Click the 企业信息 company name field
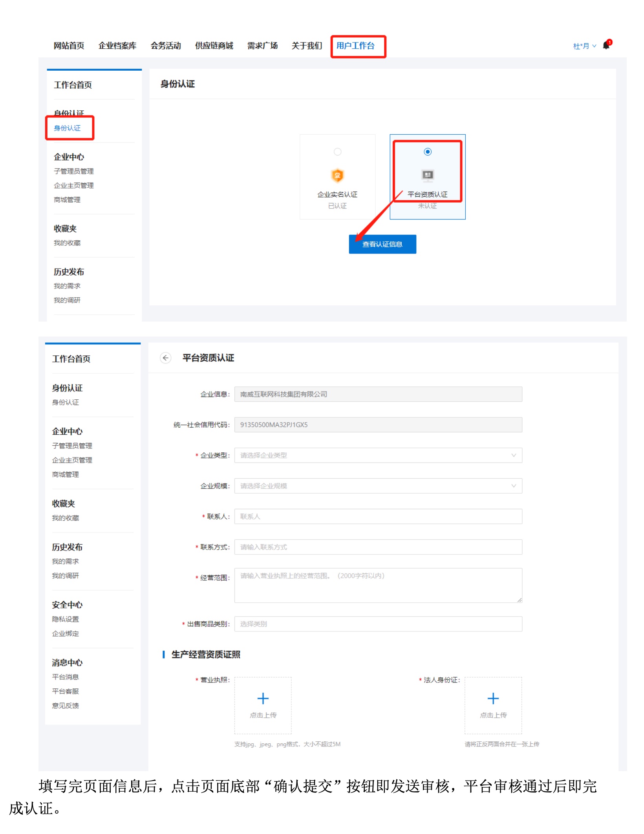Image resolution: width=644 pixels, height=834 pixels. point(378,394)
